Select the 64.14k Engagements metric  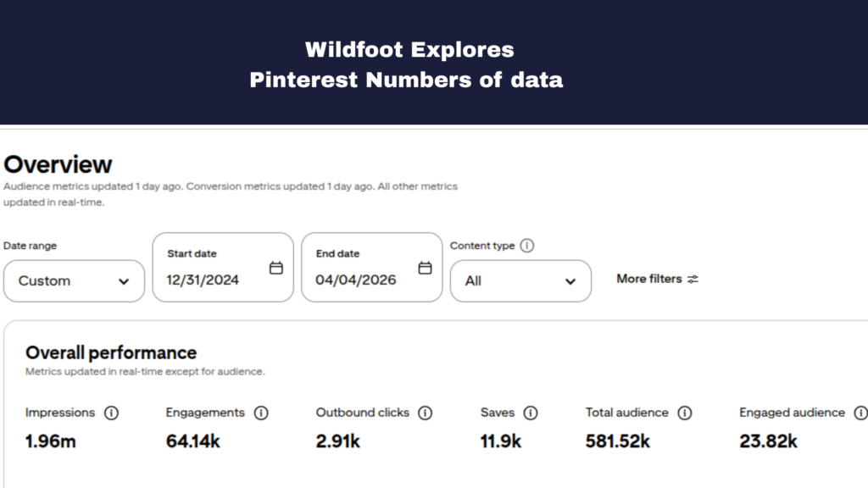point(192,441)
